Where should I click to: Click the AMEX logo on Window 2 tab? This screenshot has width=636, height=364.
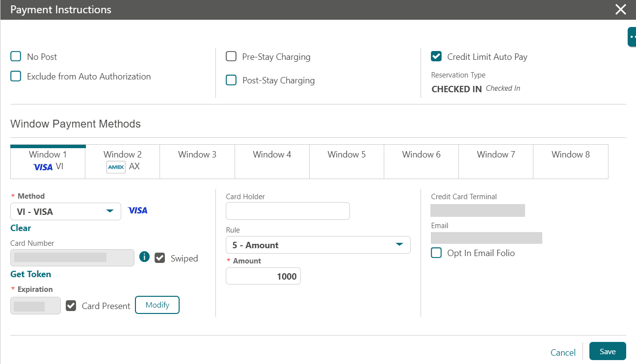pos(115,167)
